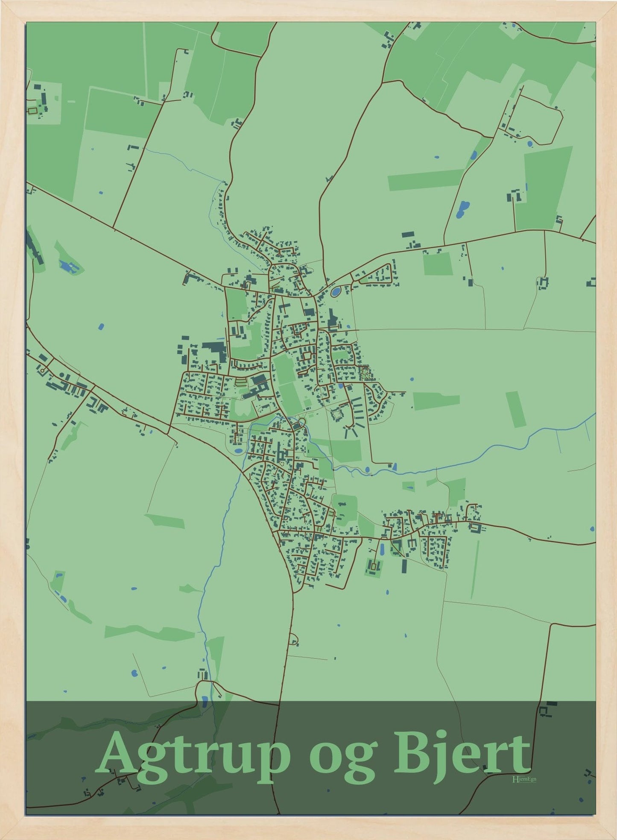Click the tall dark building south of the eastern village
Viewport: 617px width, 840px height.
click(x=404, y=566)
